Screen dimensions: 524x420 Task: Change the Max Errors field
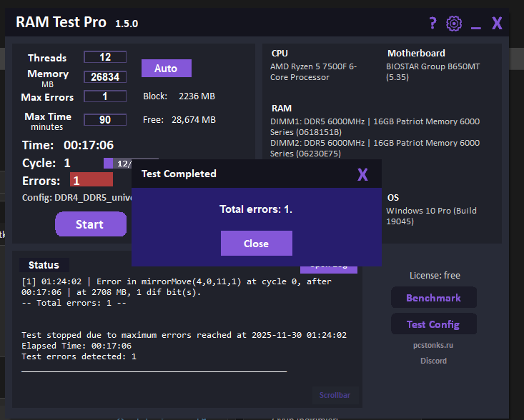coord(105,96)
